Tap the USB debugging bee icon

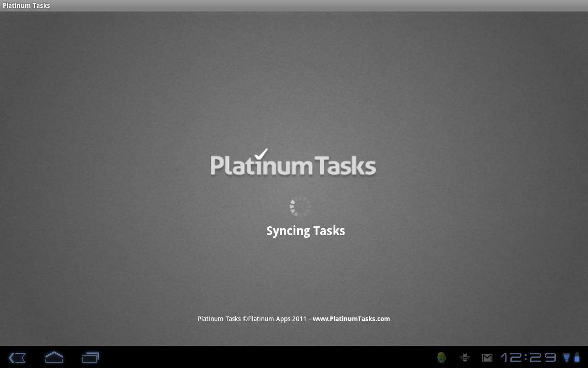coord(464,357)
